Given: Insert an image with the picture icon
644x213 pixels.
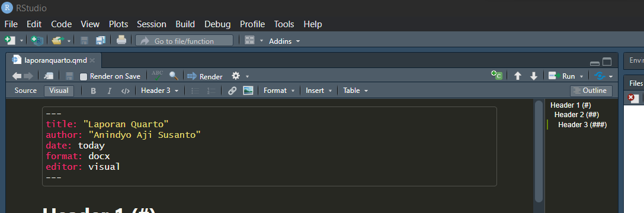Looking at the screenshot, I should click(248, 91).
